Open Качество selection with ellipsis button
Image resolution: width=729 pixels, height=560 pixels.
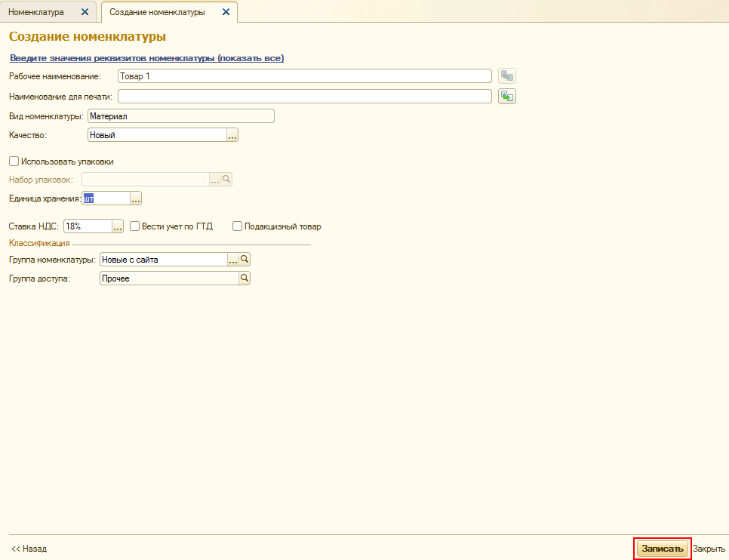click(232, 135)
